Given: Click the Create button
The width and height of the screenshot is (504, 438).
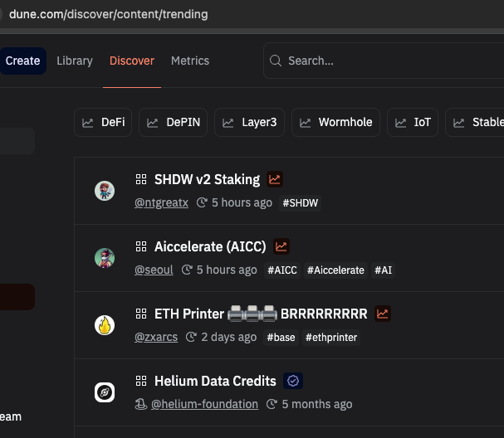Looking at the screenshot, I should point(22,61).
